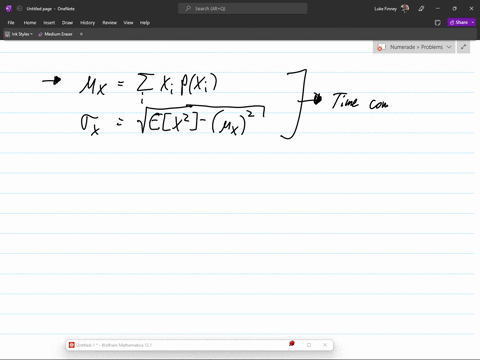The height and width of the screenshot is (360, 480).
Task: Switch to the Review tab
Action: (110, 23)
